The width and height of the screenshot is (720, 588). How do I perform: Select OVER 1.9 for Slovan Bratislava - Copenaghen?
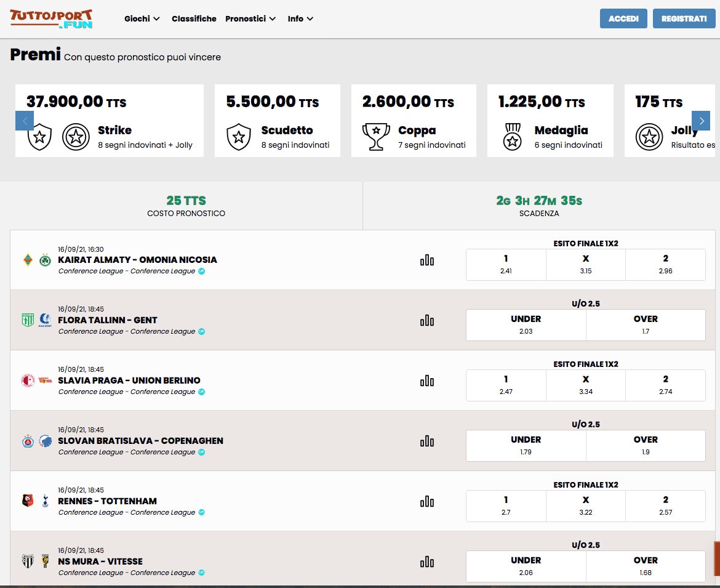[646, 446]
